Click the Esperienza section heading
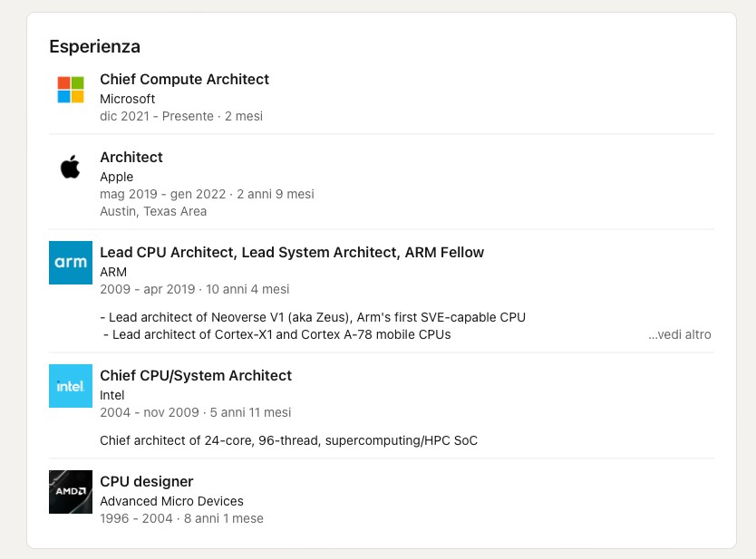The height and width of the screenshot is (559, 756). [x=95, y=47]
